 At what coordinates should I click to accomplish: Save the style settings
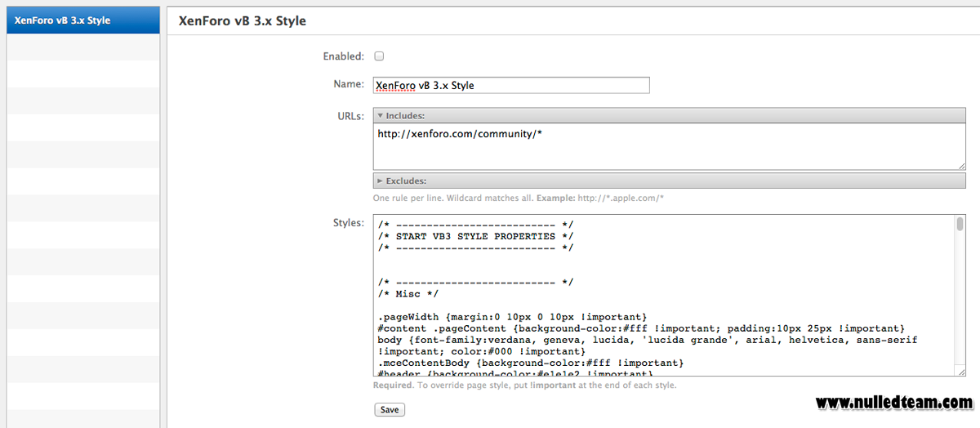390,409
